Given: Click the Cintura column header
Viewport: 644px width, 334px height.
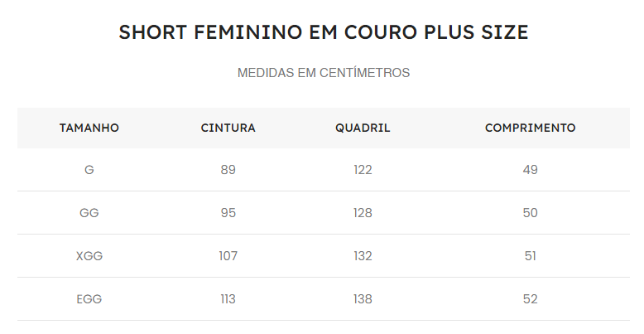Looking at the screenshot, I should pos(228,128).
